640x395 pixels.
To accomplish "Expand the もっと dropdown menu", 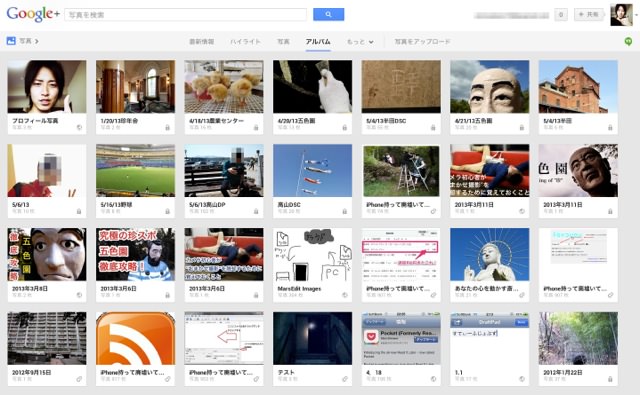I will click(x=360, y=42).
